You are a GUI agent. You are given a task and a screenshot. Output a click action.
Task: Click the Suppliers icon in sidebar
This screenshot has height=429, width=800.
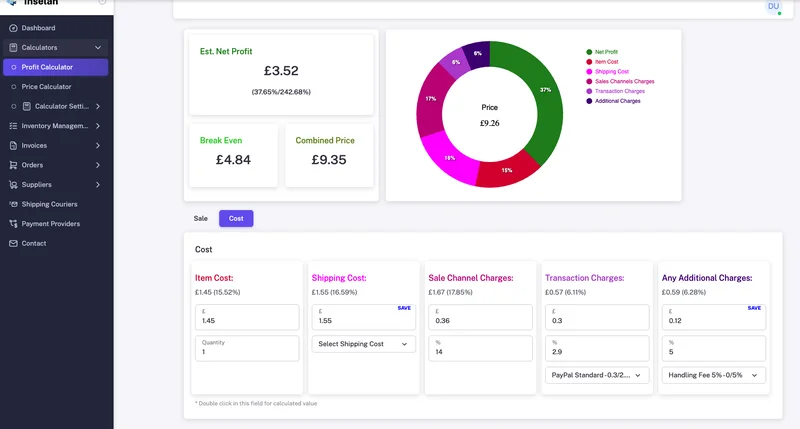point(13,185)
